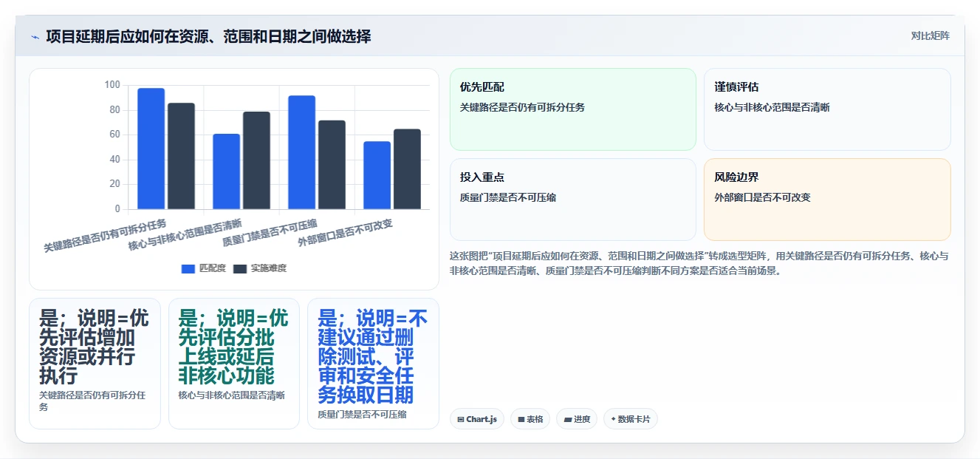The image size is (980, 459).
Task: Click the green card 优先评估分批上线
Action: click(x=233, y=363)
